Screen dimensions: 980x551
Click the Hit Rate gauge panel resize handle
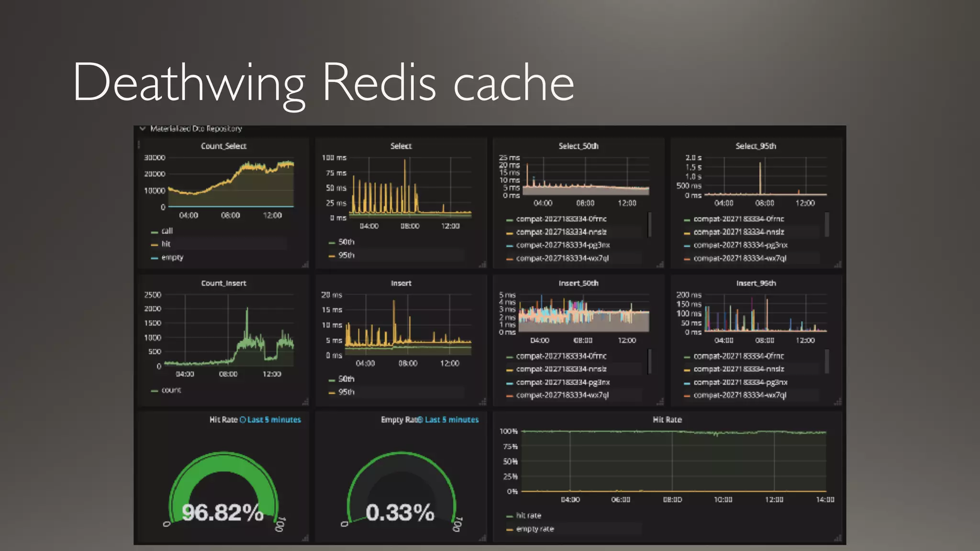coord(305,539)
